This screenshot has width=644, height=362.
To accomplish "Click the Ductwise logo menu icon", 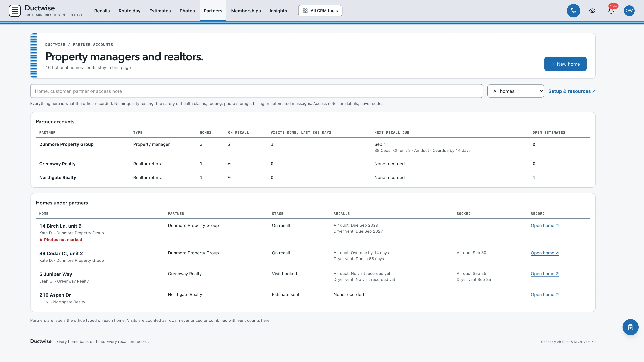I will pyautogui.click(x=15, y=11).
